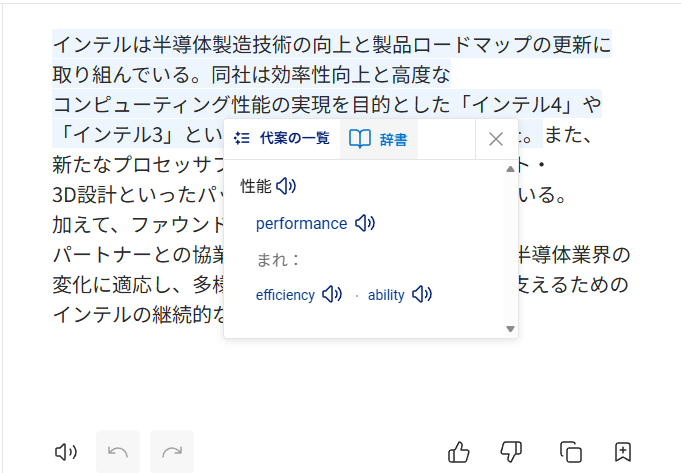This screenshot has width=681, height=473.
Task: Open the 辞書 dictionary tab
Action: [379, 139]
